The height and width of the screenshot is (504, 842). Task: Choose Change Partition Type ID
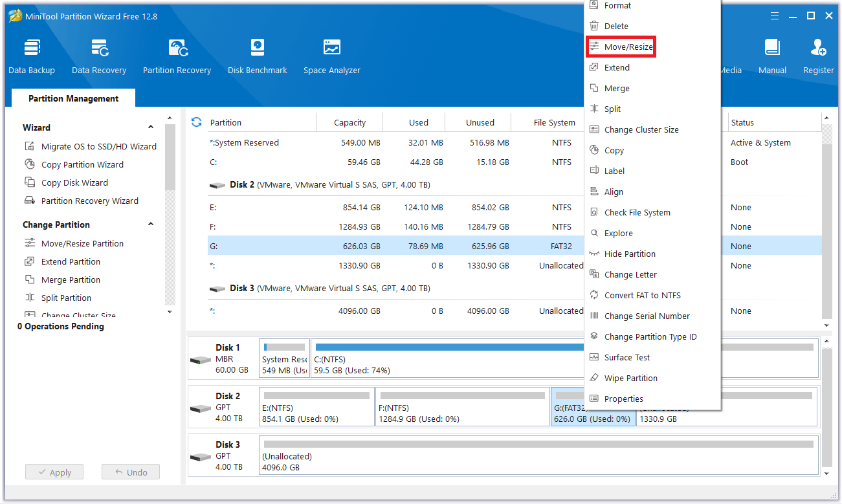[x=652, y=336]
